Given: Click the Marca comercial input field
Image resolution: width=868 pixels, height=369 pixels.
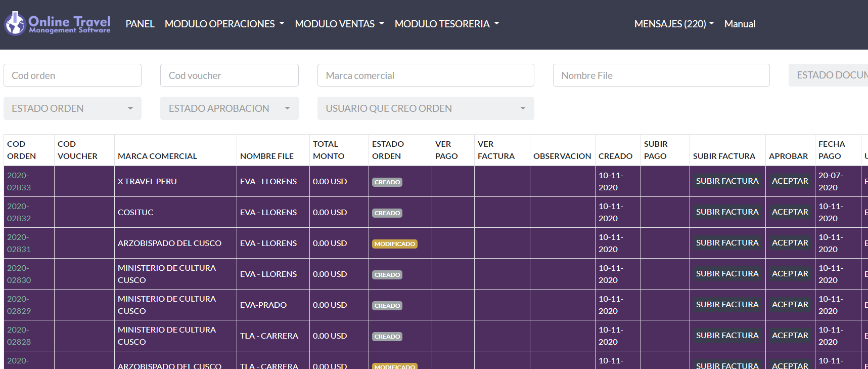Looking at the screenshot, I should 425,75.
